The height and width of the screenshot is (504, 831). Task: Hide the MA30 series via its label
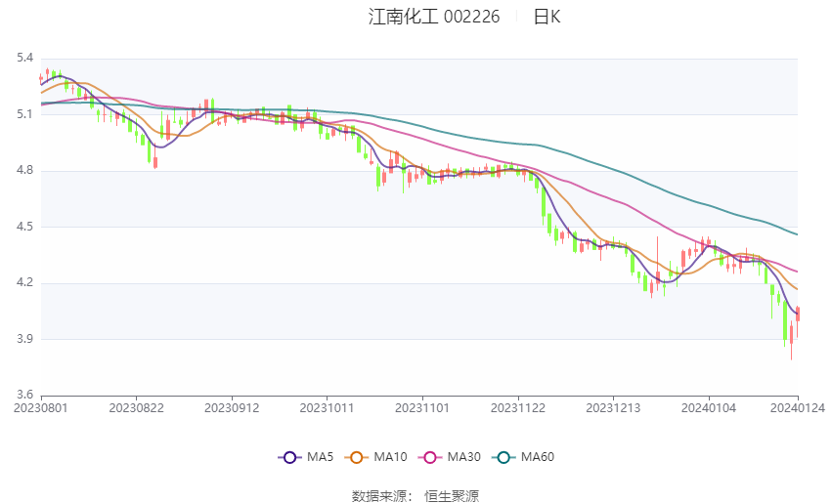coord(464,457)
